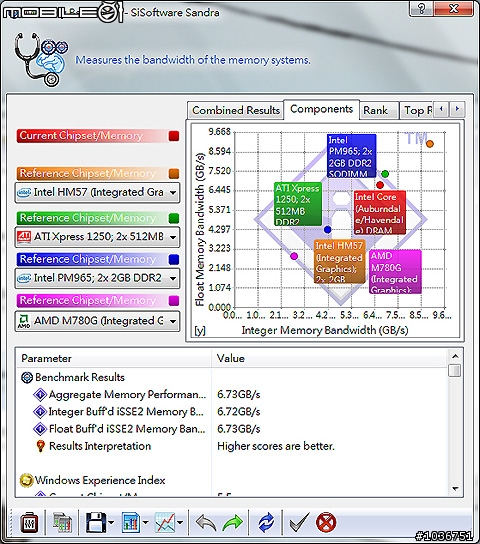Click the grey back arrow icon
Image resolution: width=480 pixels, height=544 pixels.
point(206,523)
